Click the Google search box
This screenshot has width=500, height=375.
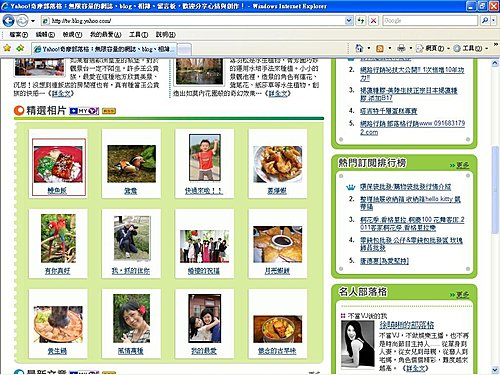tap(430, 21)
